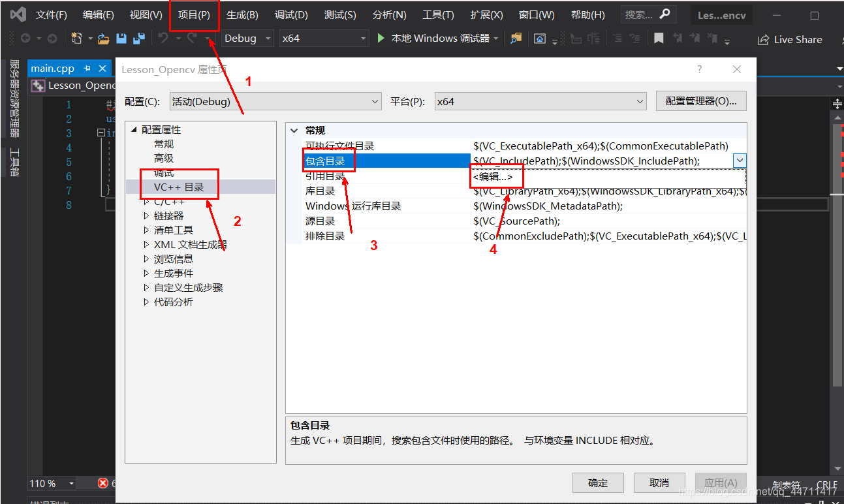Click the save file disk icon
844x504 pixels.
[121, 39]
